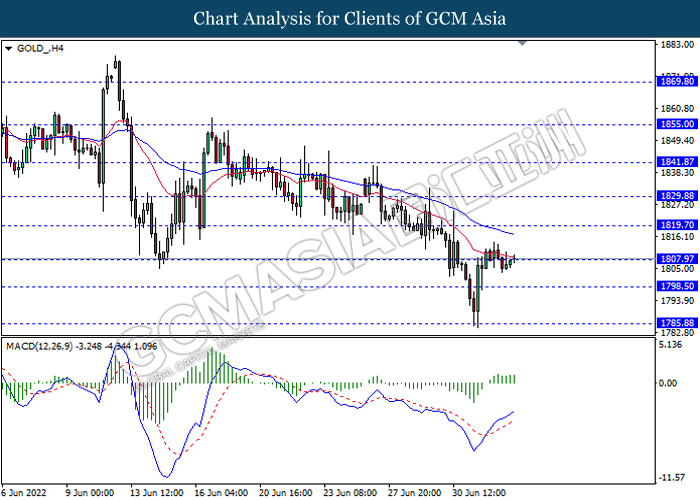Click the 1883.00 price axis value
Image resolution: width=700 pixels, height=500 pixels.
(x=677, y=45)
